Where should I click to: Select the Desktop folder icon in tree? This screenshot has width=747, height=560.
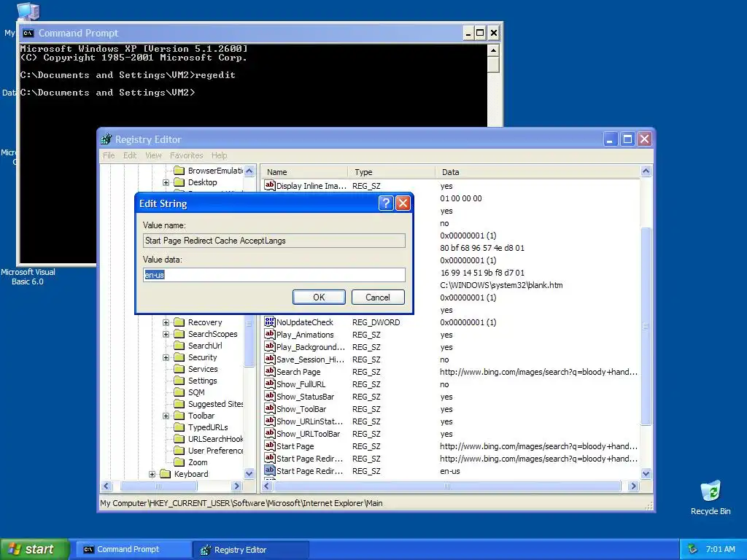179,182
